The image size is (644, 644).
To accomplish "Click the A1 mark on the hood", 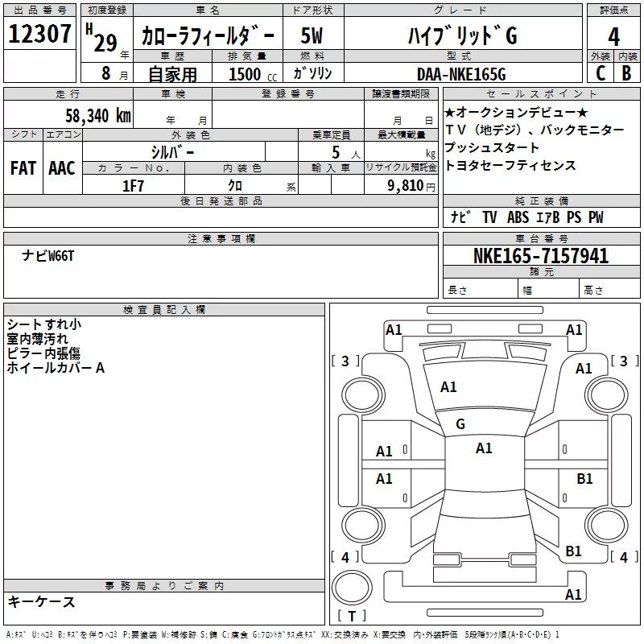I will (448, 387).
